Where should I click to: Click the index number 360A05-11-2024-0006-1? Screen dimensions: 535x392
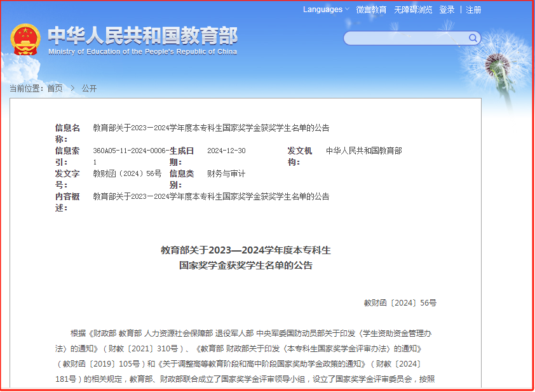[130, 156]
